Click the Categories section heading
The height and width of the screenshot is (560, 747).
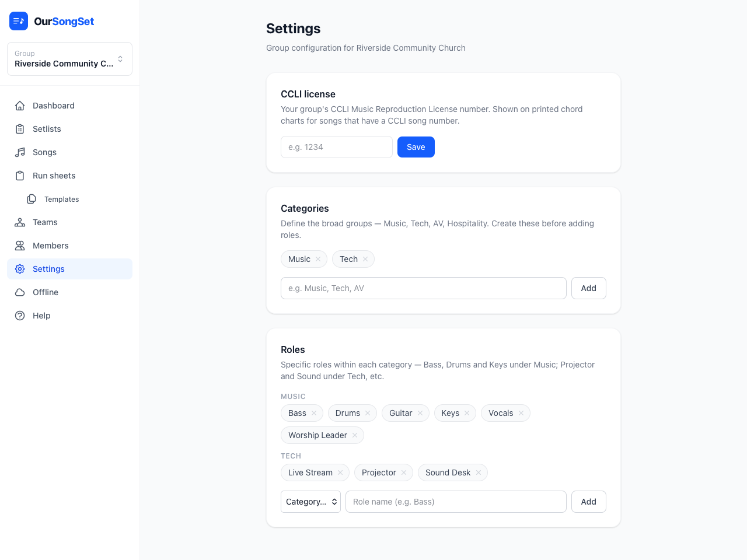click(x=305, y=208)
